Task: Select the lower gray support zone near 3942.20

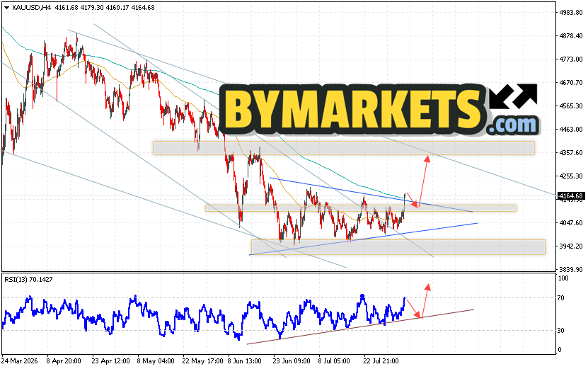Action: (x=398, y=247)
